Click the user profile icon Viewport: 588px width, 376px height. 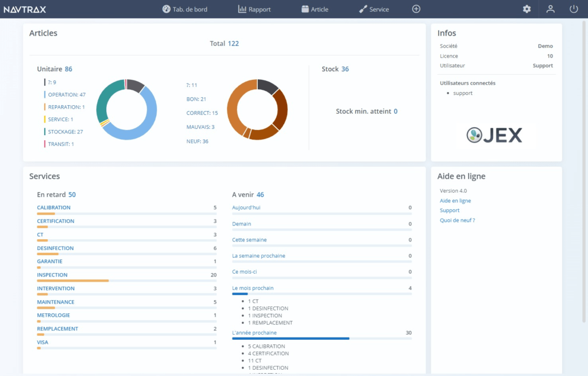(x=550, y=9)
